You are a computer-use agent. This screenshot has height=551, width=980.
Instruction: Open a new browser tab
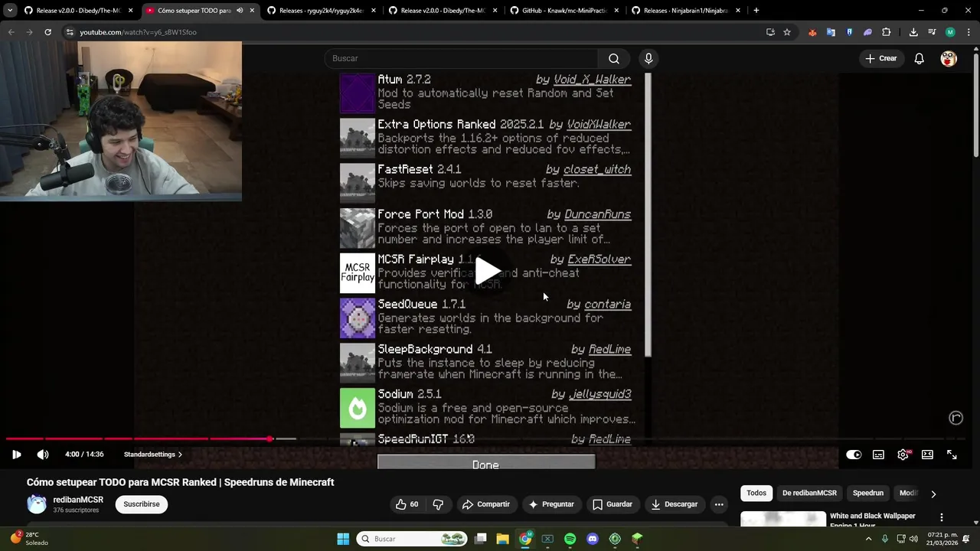pyautogui.click(x=756, y=11)
